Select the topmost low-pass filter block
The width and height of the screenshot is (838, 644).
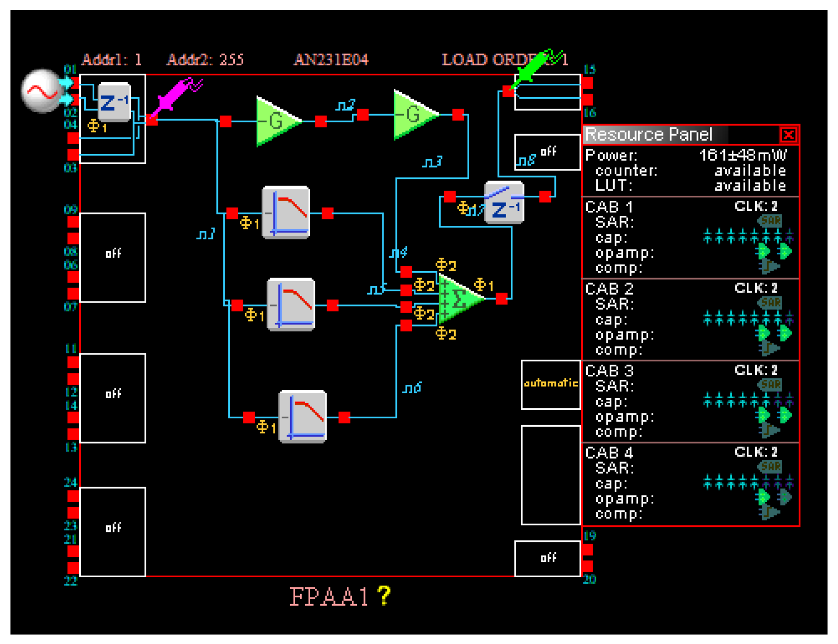pyautogui.click(x=286, y=213)
